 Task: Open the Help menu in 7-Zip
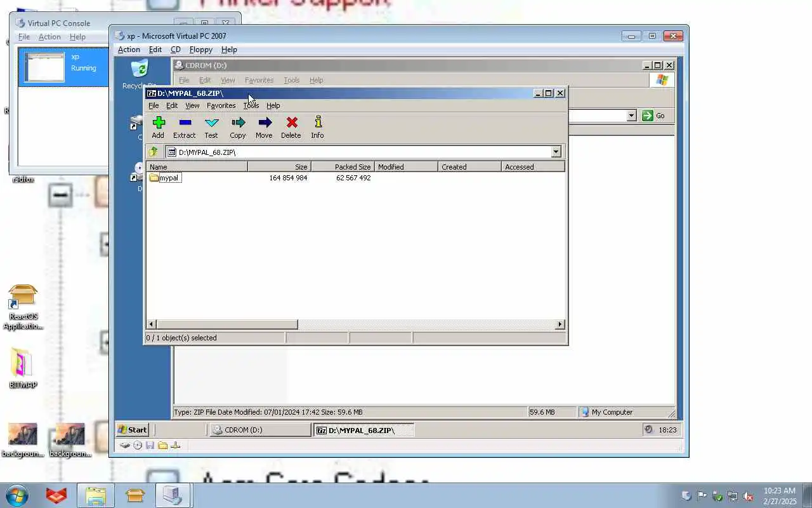pyautogui.click(x=273, y=105)
